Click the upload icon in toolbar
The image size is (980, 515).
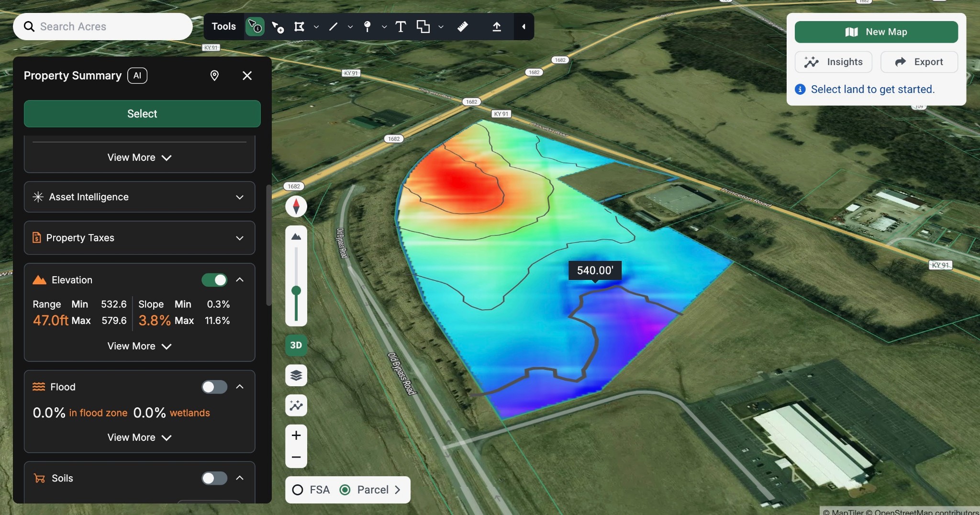[x=497, y=27]
